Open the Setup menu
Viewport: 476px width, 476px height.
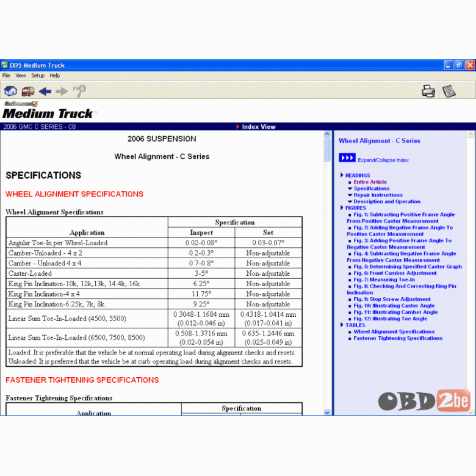coord(38,76)
